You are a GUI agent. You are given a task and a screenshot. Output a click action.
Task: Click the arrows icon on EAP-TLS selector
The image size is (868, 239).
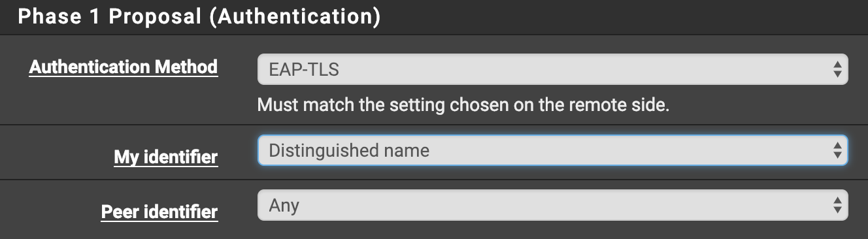coord(837,69)
